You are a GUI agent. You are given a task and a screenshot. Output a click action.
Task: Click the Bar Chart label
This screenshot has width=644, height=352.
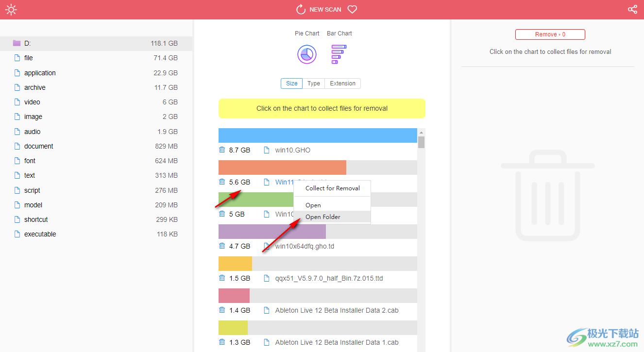click(x=339, y=34)
